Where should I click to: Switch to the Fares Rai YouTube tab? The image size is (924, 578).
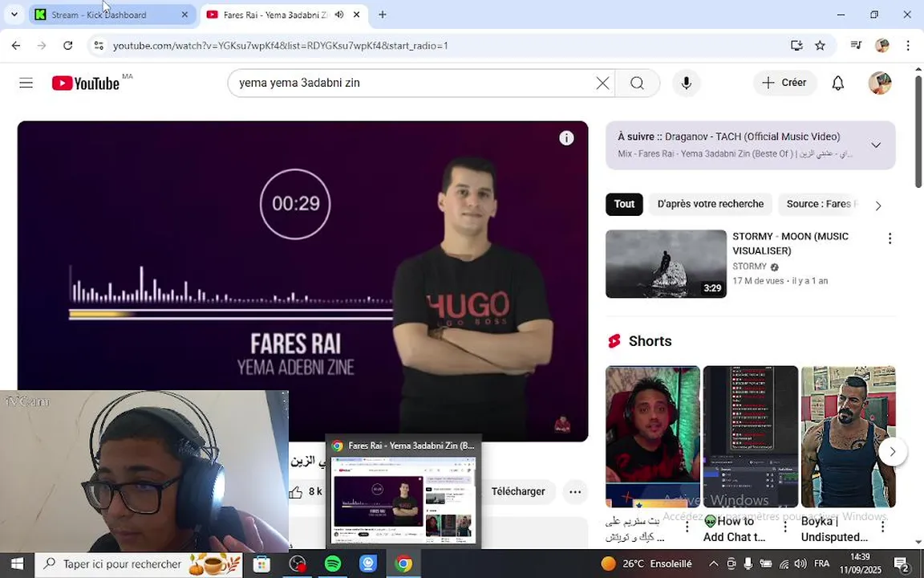click(x=285, y=14)
